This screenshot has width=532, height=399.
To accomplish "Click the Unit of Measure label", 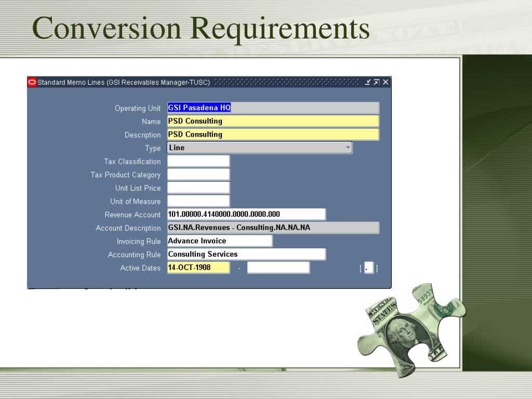I will pyautogui.click(x=135, y=202).
